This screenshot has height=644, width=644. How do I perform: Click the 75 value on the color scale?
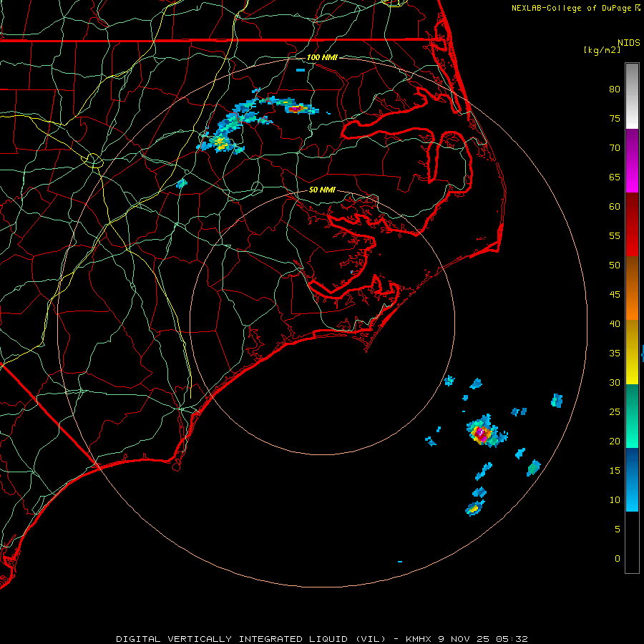point(615,119)
